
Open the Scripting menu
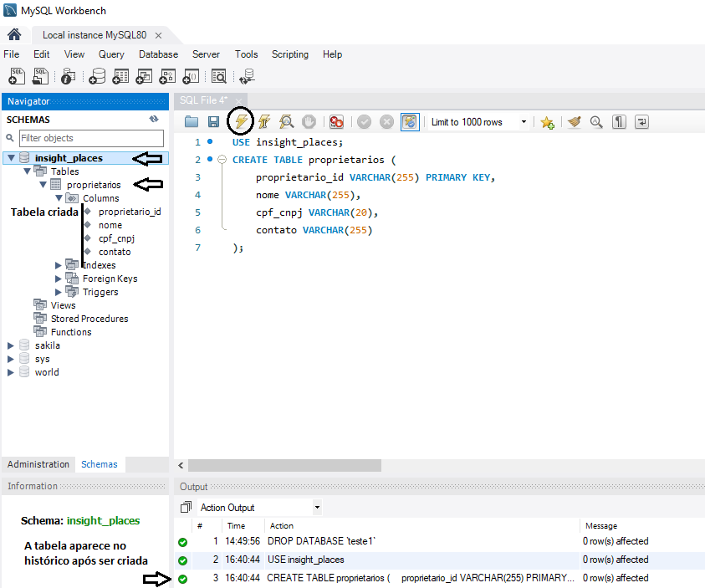[290, 54]
